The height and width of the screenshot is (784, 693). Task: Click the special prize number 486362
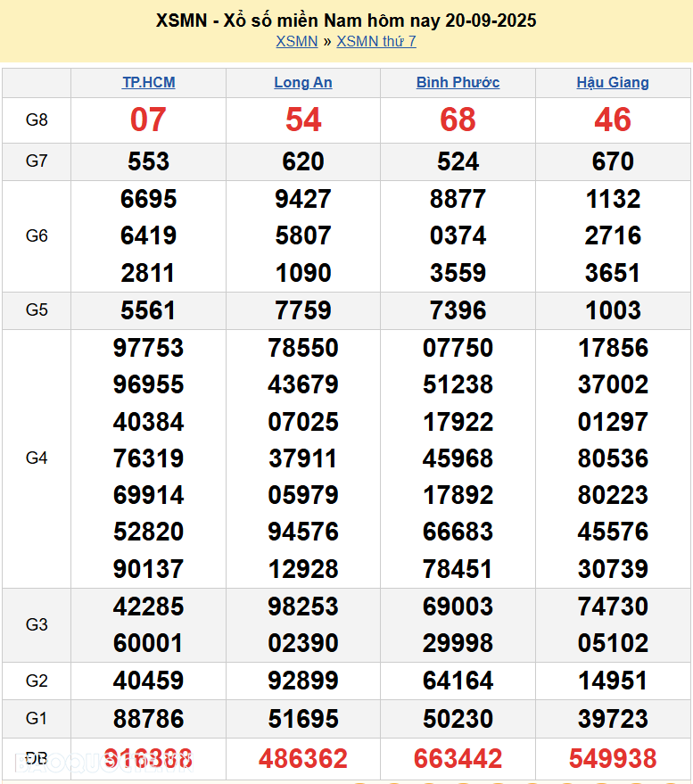click(x=303, y=759)
